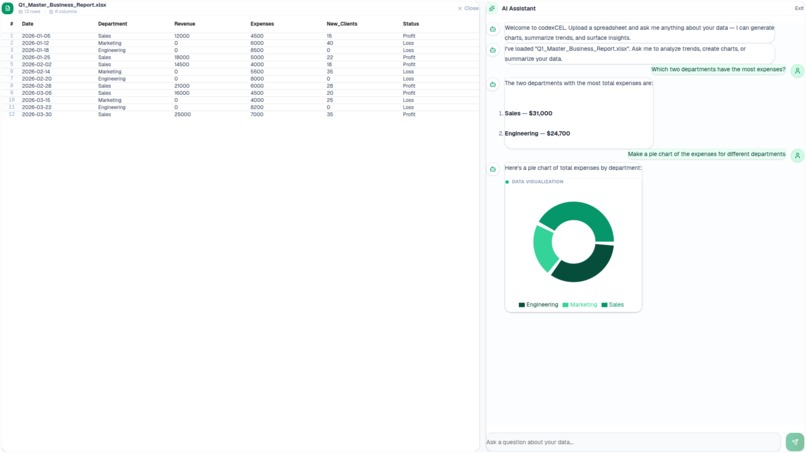Click revenue value 21000
This screenshot has width=806, height=453.
(182, 86)
